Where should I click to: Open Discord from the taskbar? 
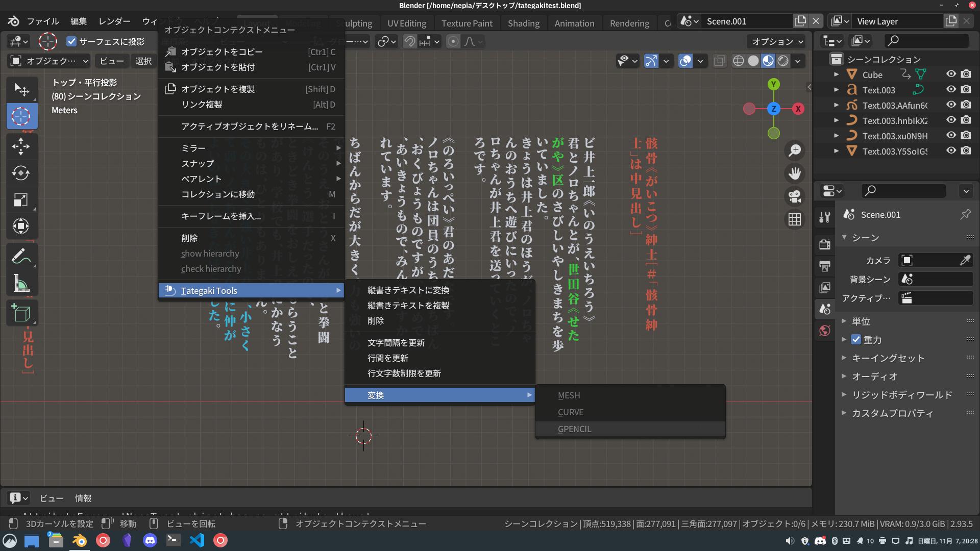coord(150,540)
